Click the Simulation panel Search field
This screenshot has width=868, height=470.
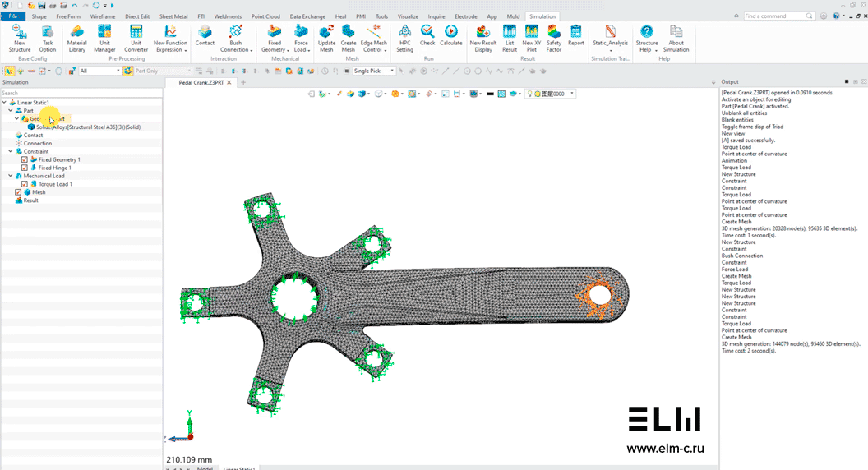coord(81,93)
